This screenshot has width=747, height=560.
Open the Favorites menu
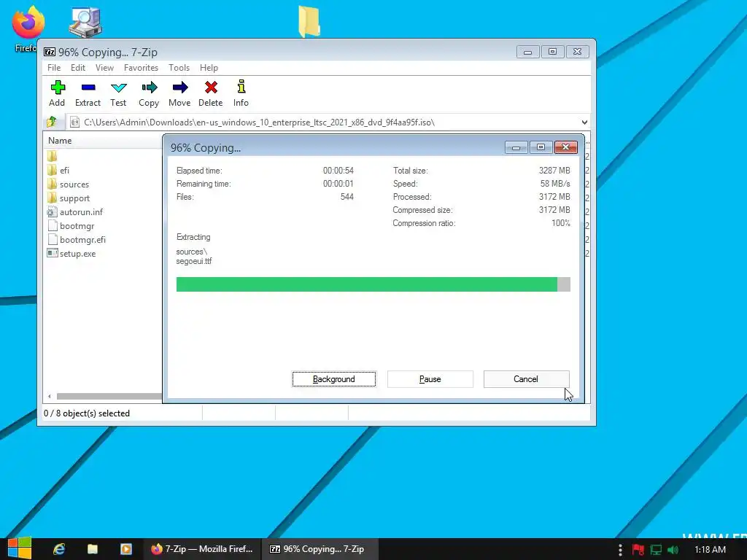[x=141, y=68]
